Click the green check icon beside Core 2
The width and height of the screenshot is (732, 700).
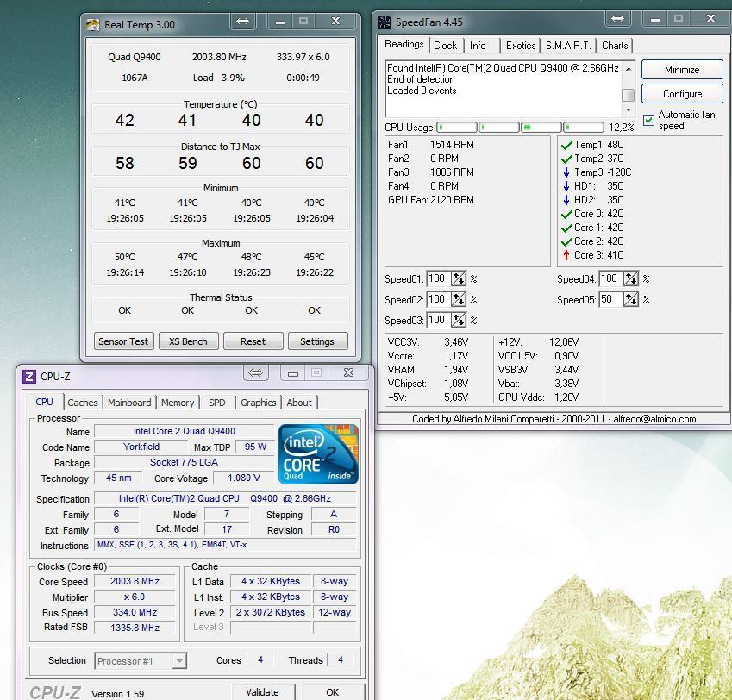coord(566,241)
